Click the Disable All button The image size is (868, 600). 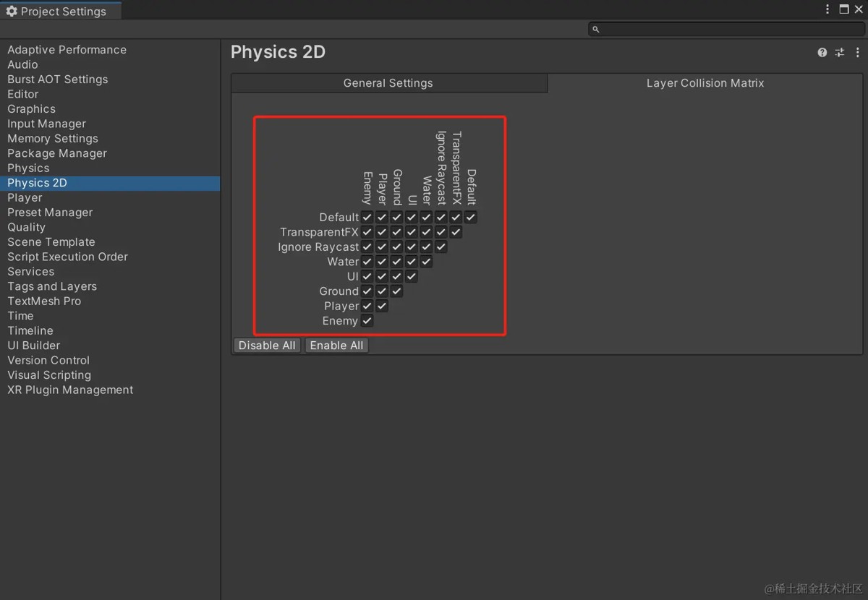click(x=267, y=346)
